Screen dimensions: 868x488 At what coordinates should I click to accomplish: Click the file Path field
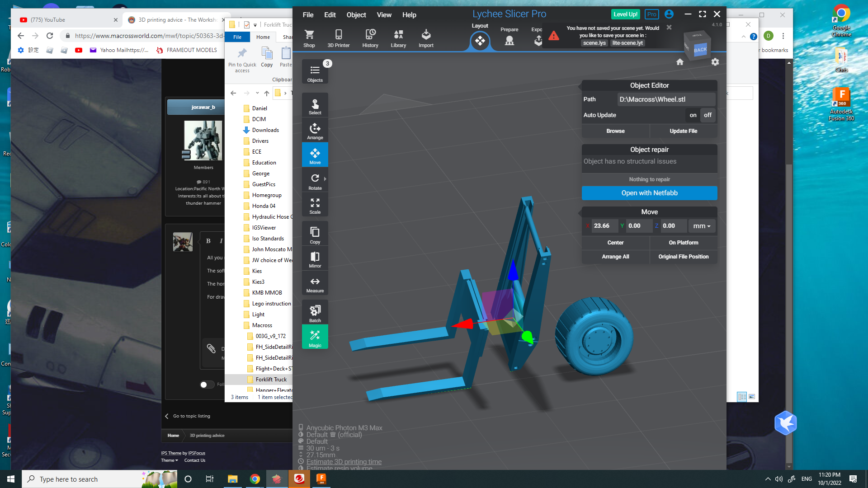[666, 99]
